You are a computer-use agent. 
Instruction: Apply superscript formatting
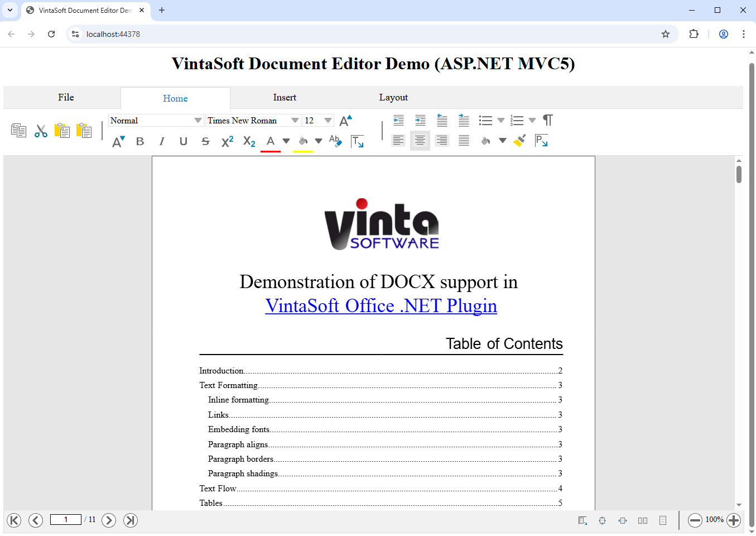point(227,141)
